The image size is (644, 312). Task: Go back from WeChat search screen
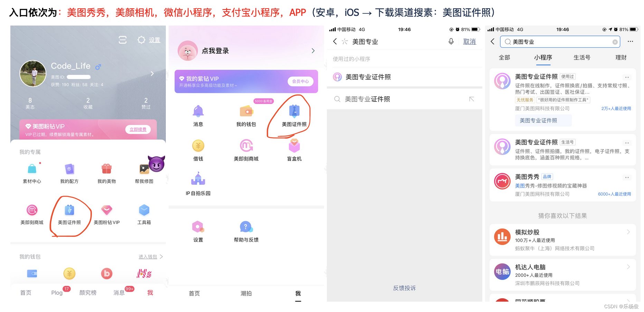click(335, 41)
